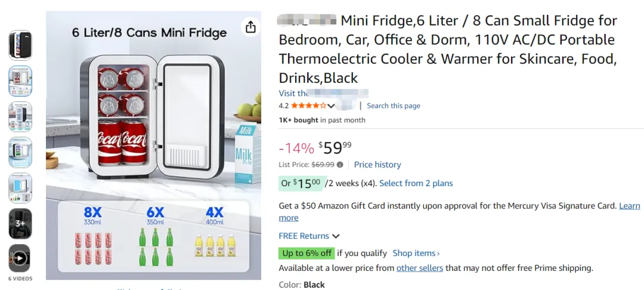
Task: Show the third product image thumbnail
Action: tap(20, 116)
